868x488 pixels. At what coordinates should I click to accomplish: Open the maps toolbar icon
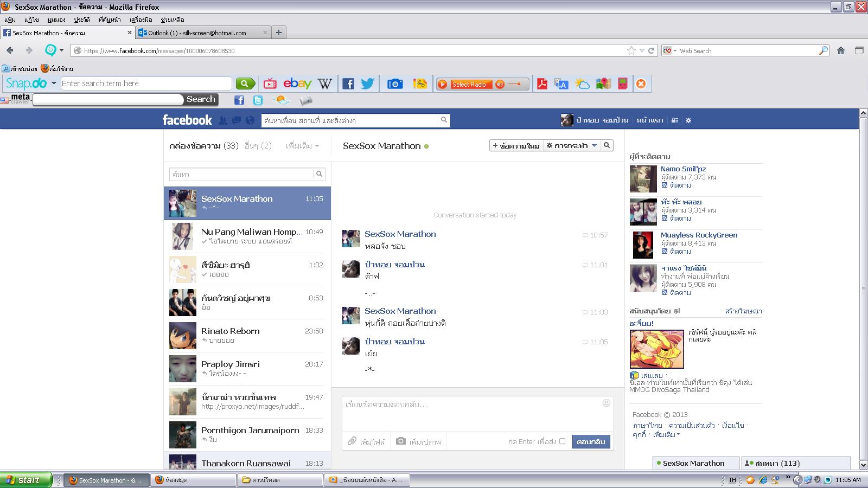[603, 84]
